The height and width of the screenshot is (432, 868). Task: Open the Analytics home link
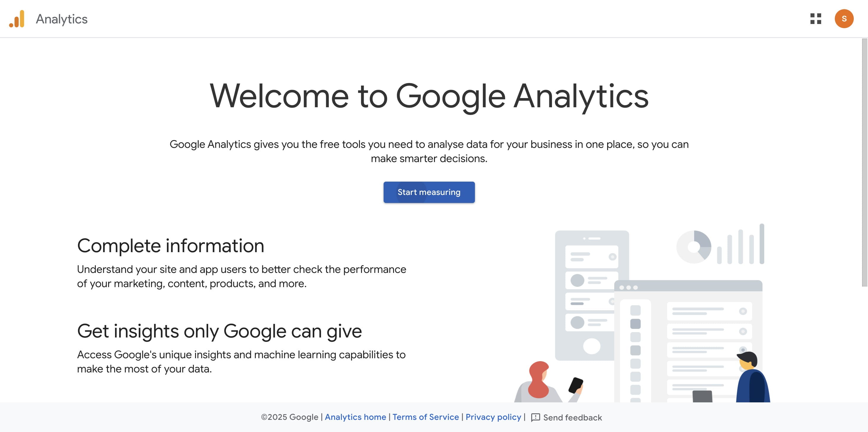[x=355, y=417]
